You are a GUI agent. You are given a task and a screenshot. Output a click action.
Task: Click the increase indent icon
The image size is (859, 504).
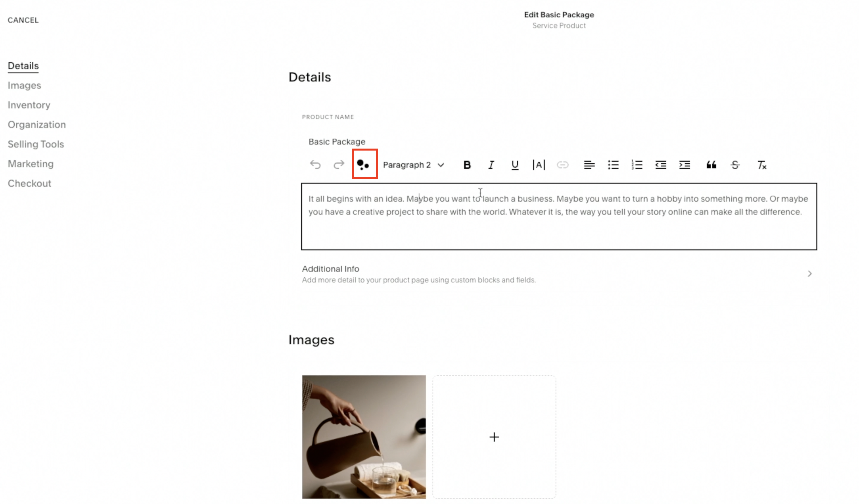[685, 165]
